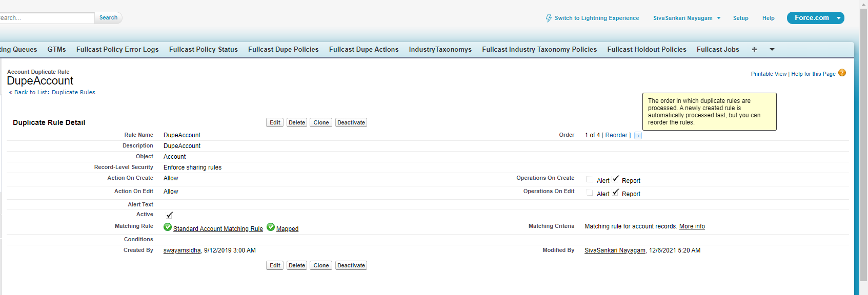
Task: Click the bottom Clone button
Action: click(321, 265)
